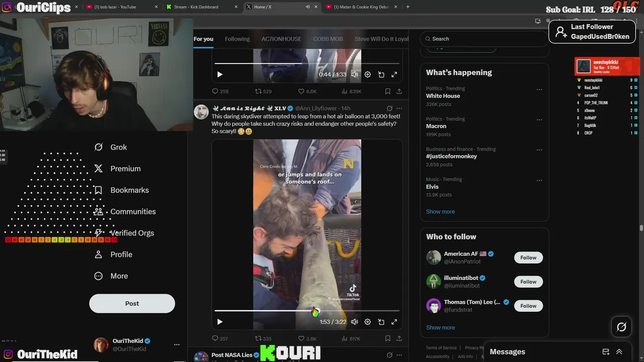Follow American AF account
The width and height of the screenshot is (644, 362).
(x=528, y=257)
